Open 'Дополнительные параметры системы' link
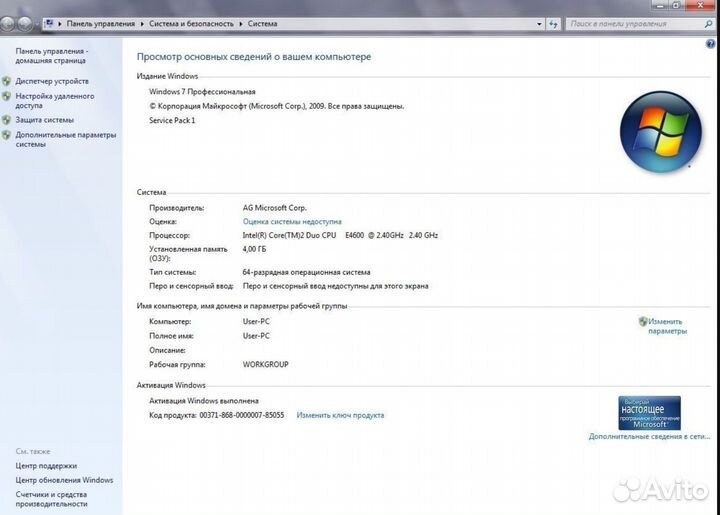This screenshot has height=515, width=720. coord(66,139)
